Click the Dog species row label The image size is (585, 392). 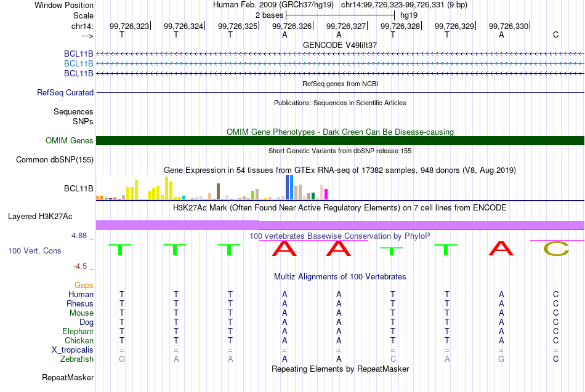pyautogui.click(x=86, y=322)
